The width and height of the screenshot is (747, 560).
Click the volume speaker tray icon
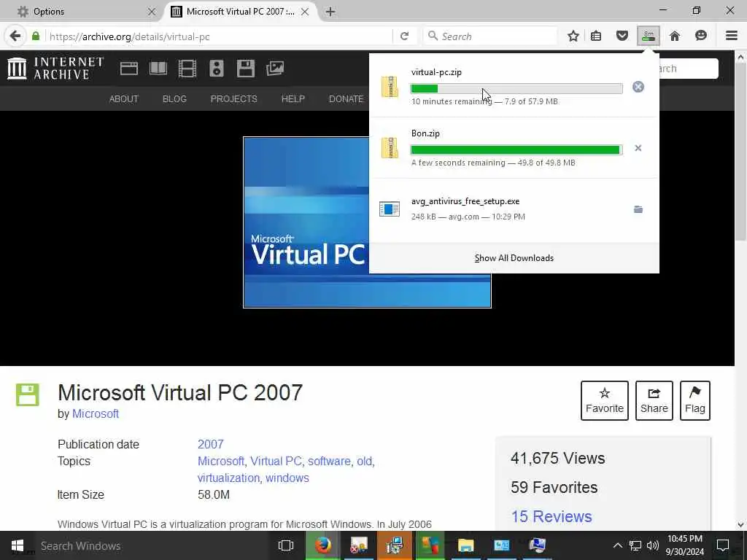pyautogui.click(x=653, y=545)
